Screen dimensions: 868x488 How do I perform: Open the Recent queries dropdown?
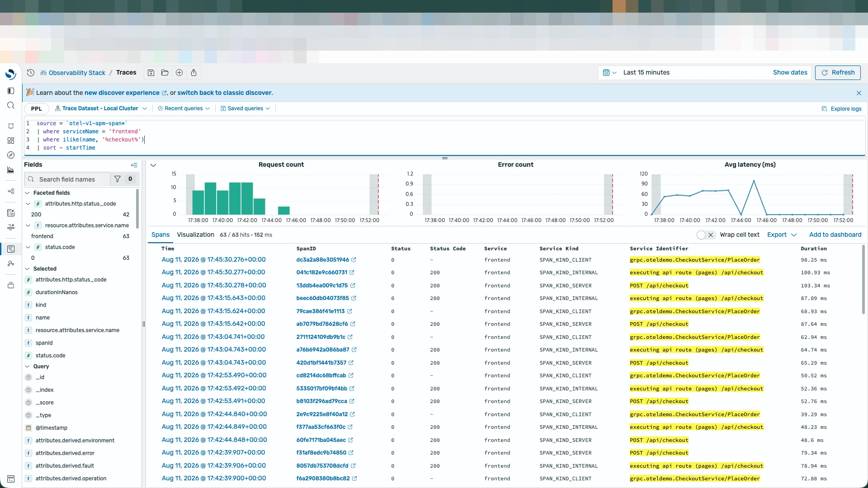184,108
